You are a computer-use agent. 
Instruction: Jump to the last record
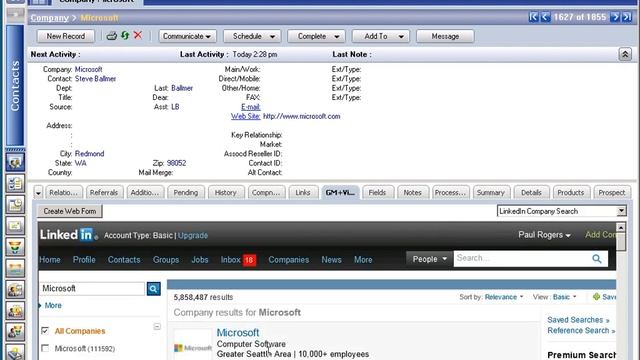tap(627, 17)
